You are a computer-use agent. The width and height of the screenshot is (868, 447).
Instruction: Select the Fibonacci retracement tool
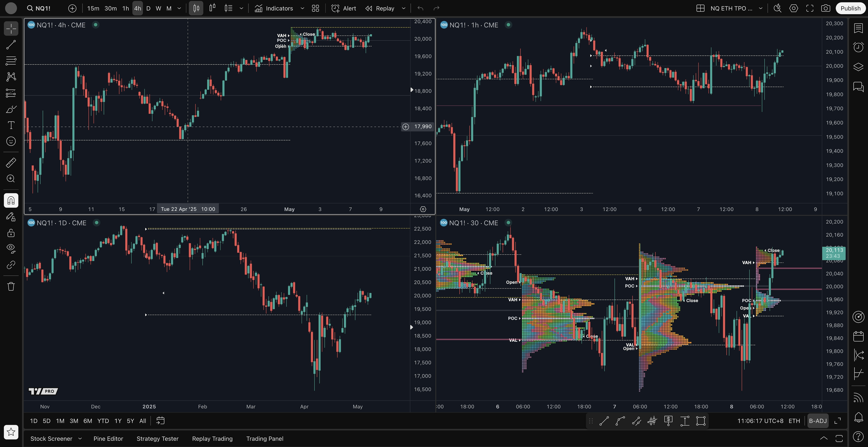coord(11,61)
